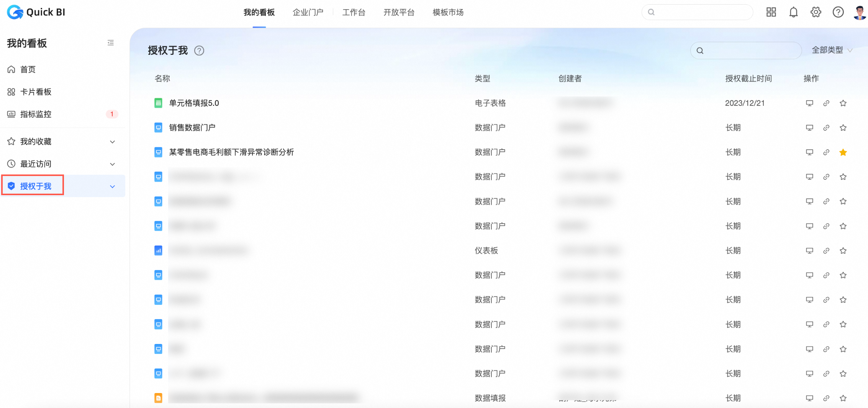Image resolution: width=868 pixels, height=408 pixels.
Task: Toggle the 授权于我 sidebar chevron
Action: pyautogui.click(x=113, y=187)
